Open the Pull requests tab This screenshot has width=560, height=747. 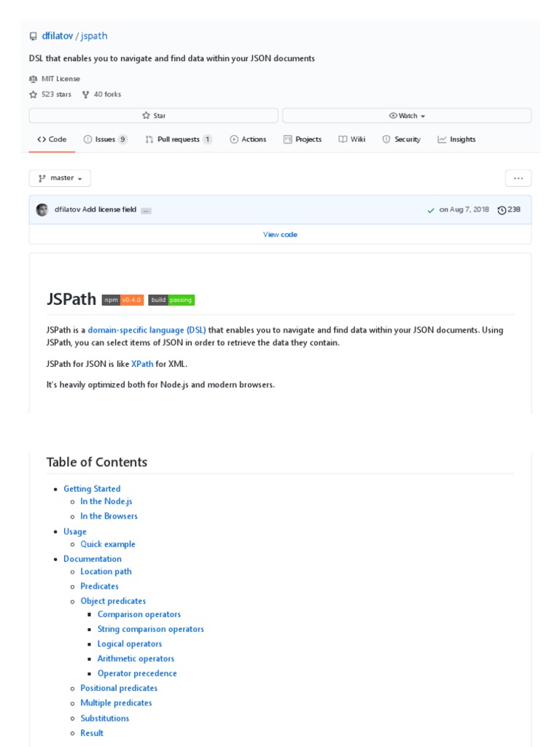coord(178,139)
